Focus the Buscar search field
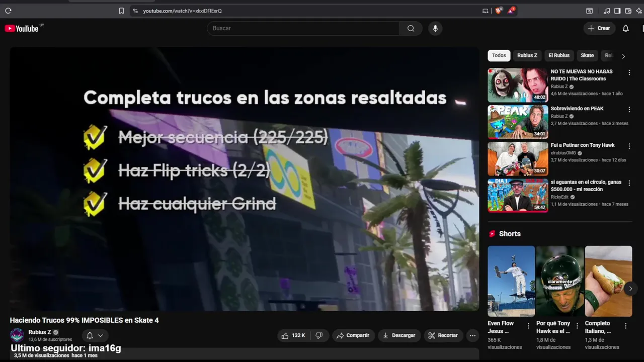This screenshot has height=362, width=644. click(303, 28)
